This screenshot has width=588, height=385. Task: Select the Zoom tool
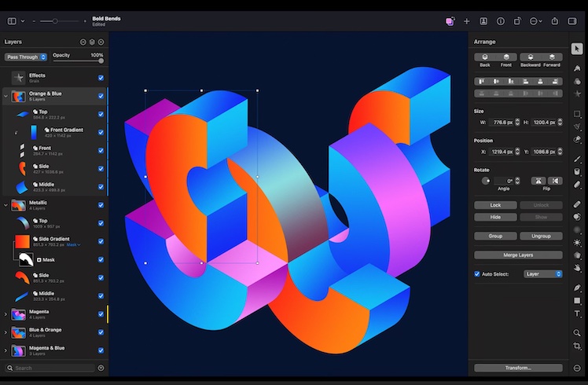tap(577, 333)
